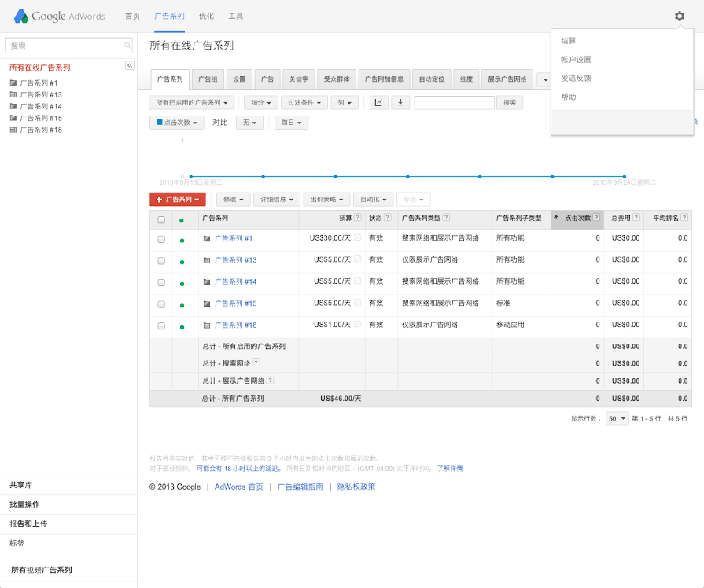The image size is (704, 588).
Task: Click the Google AdWords logo
Action: point(59,16)
